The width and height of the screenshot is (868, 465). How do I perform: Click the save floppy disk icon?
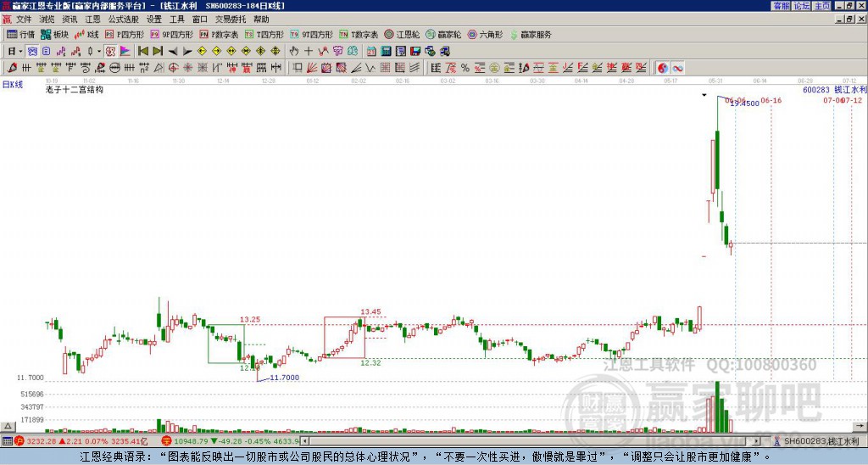(x=415, y=51)
